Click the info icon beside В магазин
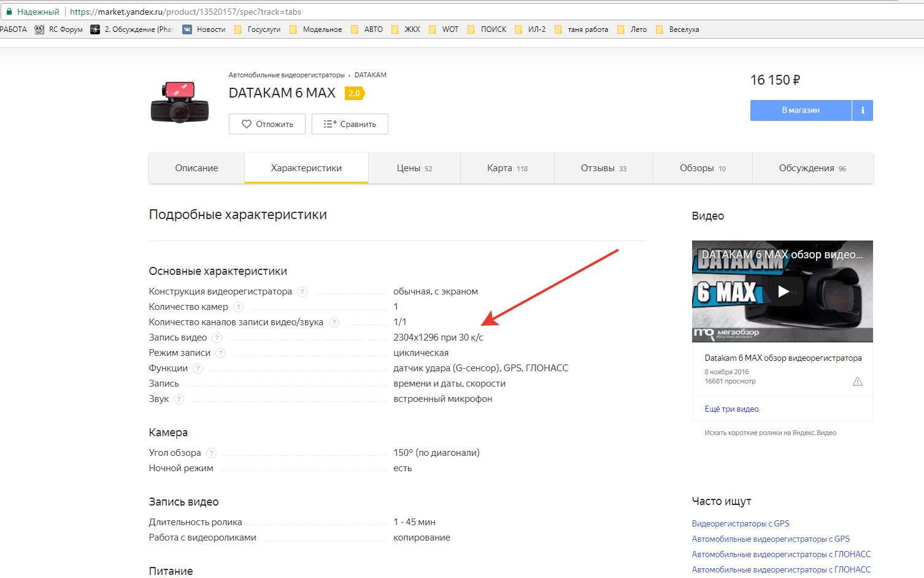Screen dimensions: 924x578 pos(863,110)
